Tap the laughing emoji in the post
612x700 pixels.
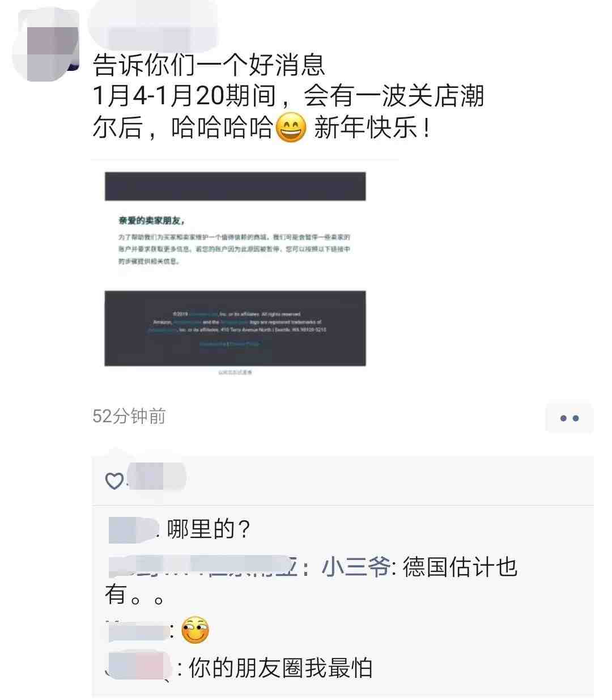click(291, 127)
